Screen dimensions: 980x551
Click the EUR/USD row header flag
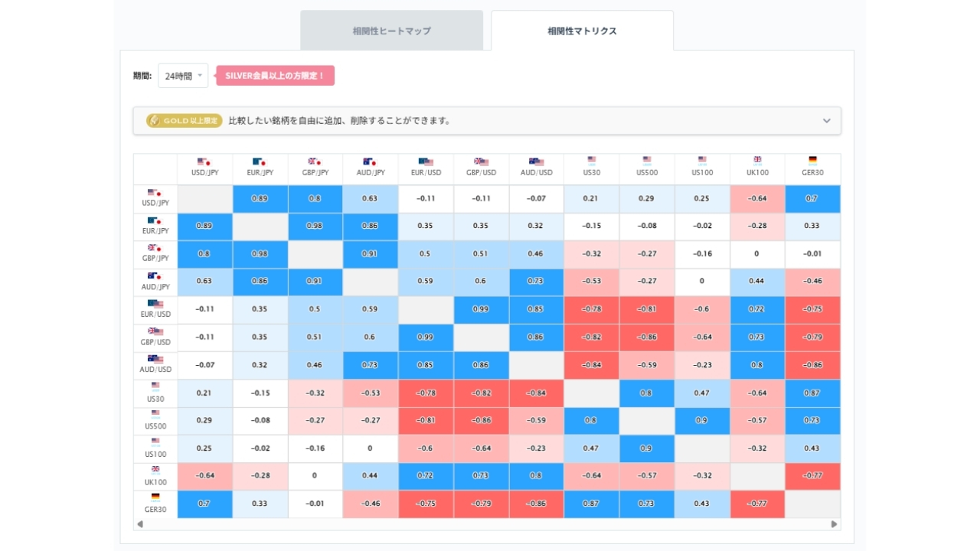[155, 304]
